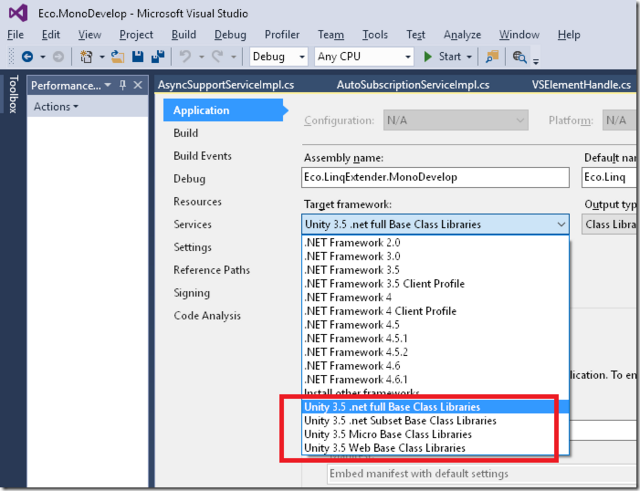Image resolution: width=640 pixels, height=491 pixels.
Task: Open the solution explorer search toolbar icon
Action: 519,56
